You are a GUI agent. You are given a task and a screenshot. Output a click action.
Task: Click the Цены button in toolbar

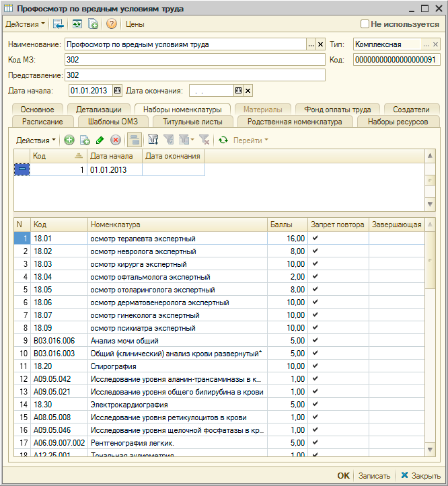[135, 24]
